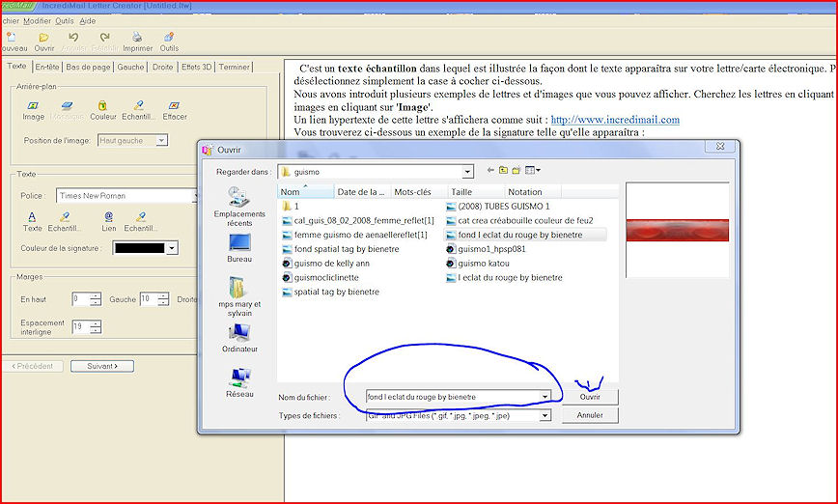This screenshot has width=838, height=504.
Task: Open the folder named 1
Action: point(291,207)
